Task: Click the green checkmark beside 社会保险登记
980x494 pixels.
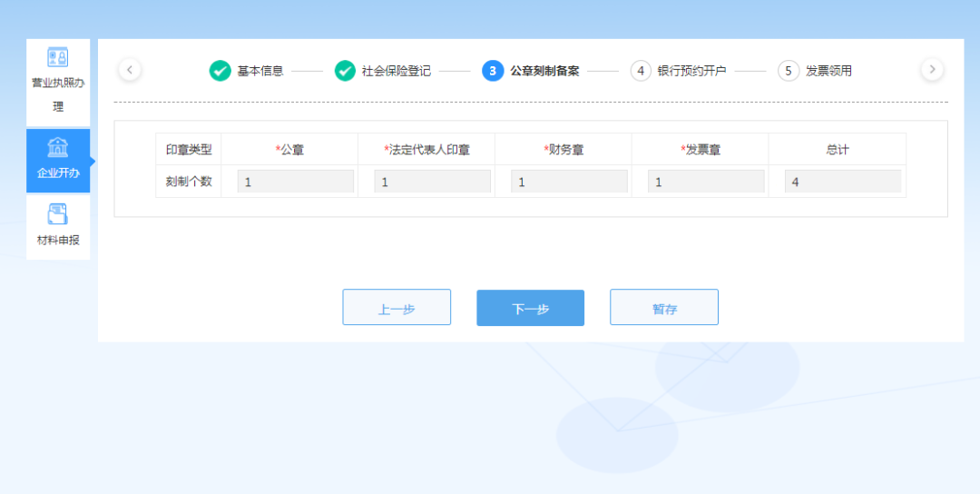Action: point(345,71)
